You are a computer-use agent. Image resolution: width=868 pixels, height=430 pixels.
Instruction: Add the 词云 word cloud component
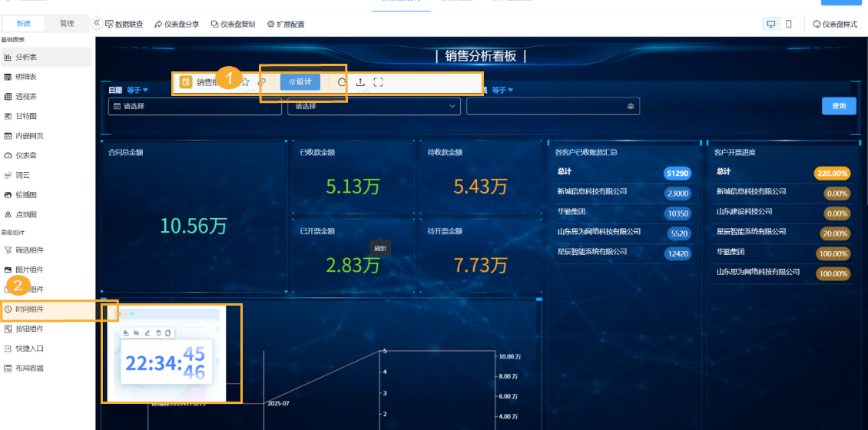[x=23, y=175]
